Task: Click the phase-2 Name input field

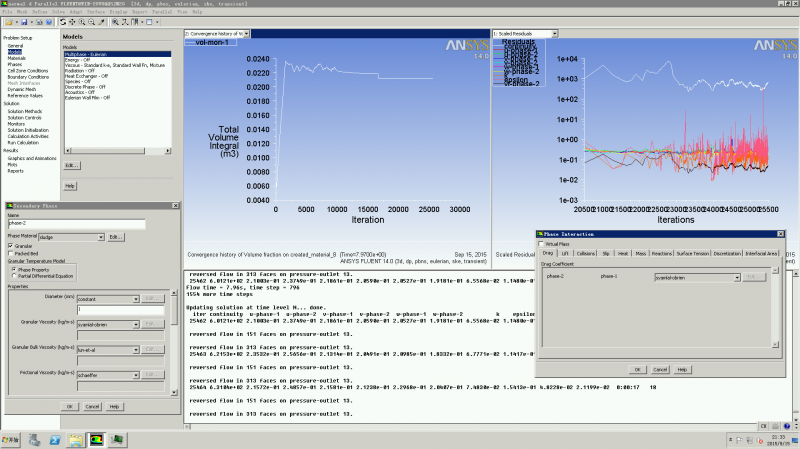Action: pos(77,224)
